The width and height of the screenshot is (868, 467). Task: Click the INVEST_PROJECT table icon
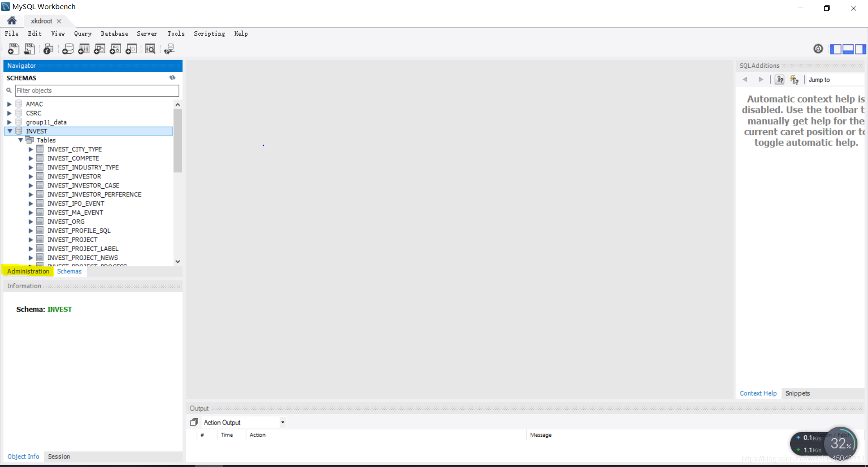click(40, 239)
